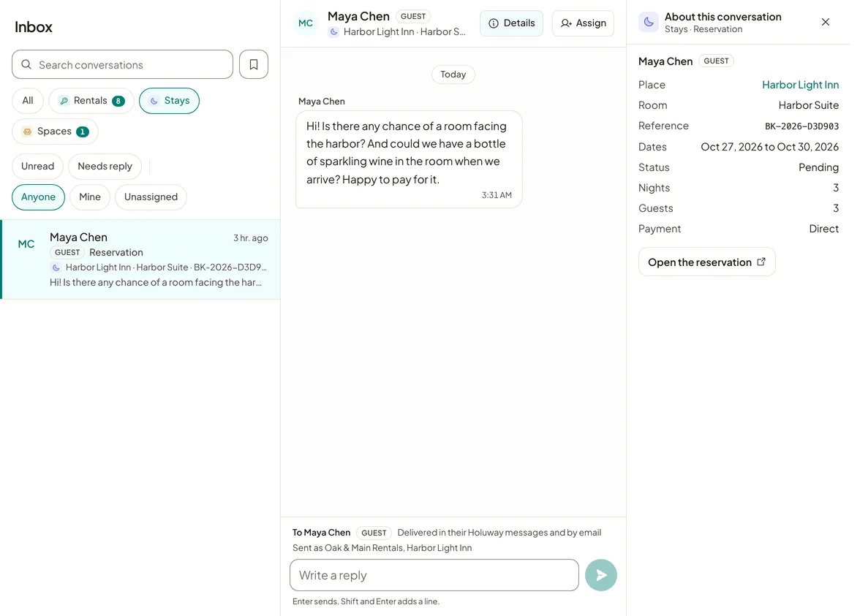The height and width of the screenshot is (616, 860).
Task: Click the moon icon in the panel header
Action: point(648,22)
